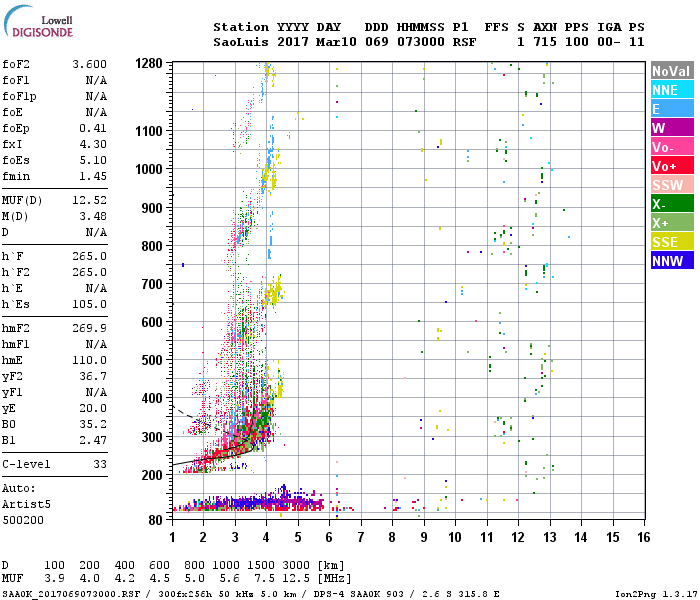Viewport: 700px width, 600px height.
Task: Click the sporadic E echo band near 100 km
Action: [x=250, y=503]
